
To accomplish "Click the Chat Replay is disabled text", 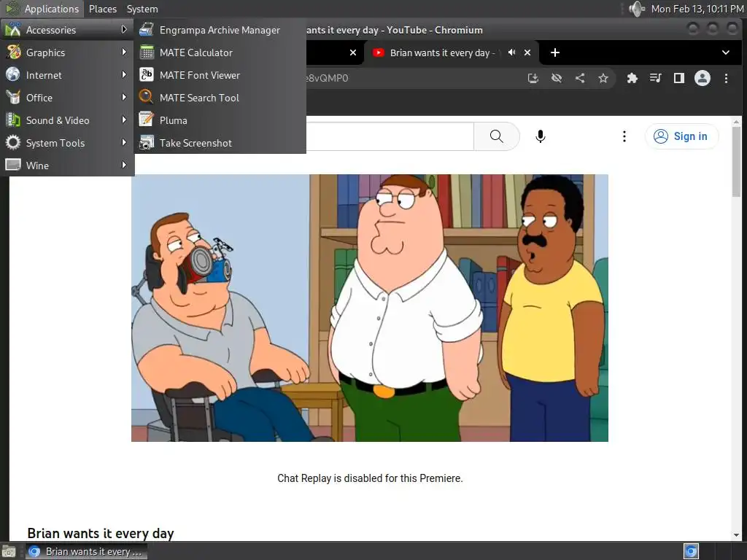I will (x=370, y=478).
